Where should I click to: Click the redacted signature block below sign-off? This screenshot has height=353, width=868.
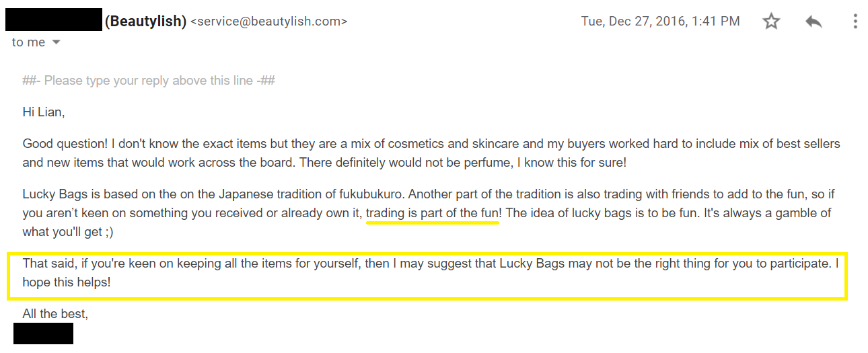tap(43, 334)
